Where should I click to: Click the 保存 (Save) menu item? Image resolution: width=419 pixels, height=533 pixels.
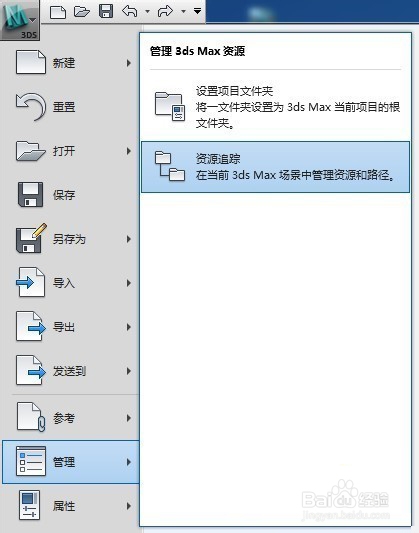[x=71, y=195]
